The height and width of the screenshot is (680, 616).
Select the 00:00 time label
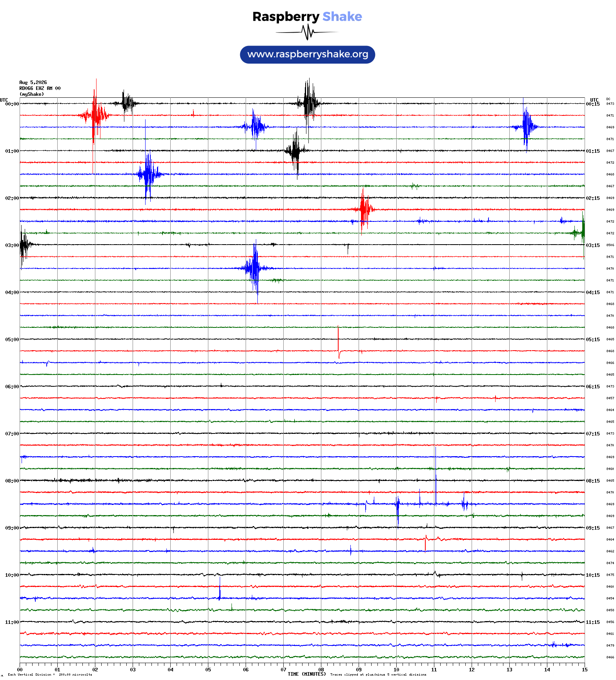coord(12,104)
